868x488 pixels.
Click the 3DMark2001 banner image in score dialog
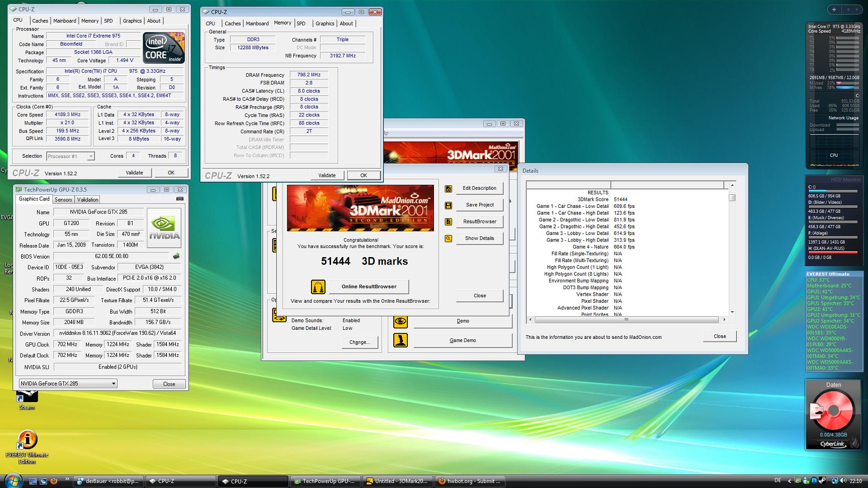(360, 208)
